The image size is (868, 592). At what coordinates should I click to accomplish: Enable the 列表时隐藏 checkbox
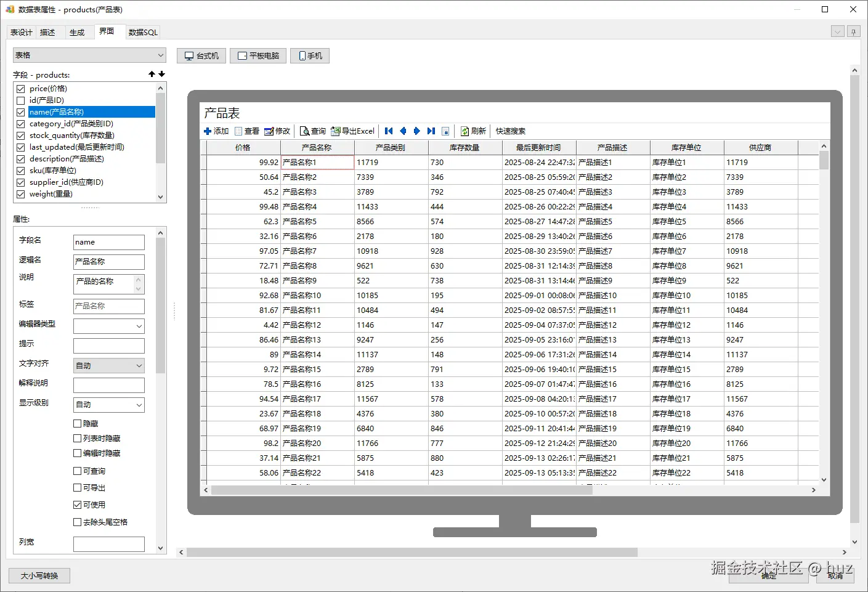78,439
